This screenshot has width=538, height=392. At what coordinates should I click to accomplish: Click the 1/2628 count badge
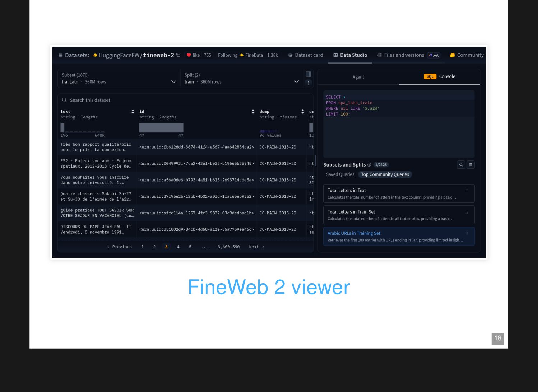tap(381, 165)
